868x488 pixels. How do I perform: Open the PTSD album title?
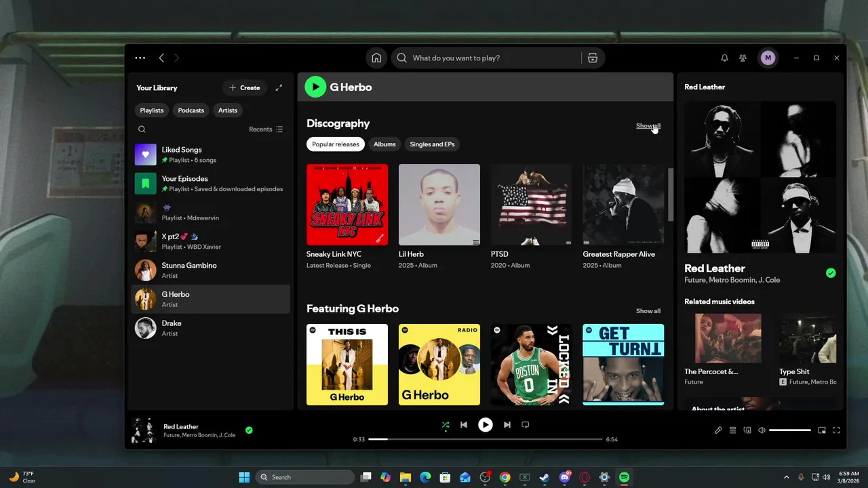[500, 254]
